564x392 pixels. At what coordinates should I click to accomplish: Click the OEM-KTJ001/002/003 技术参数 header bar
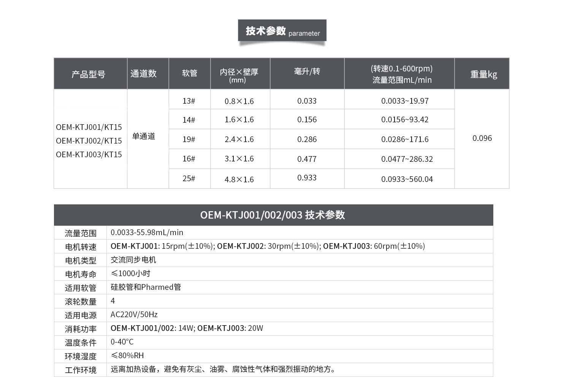(x=273, y=215)
